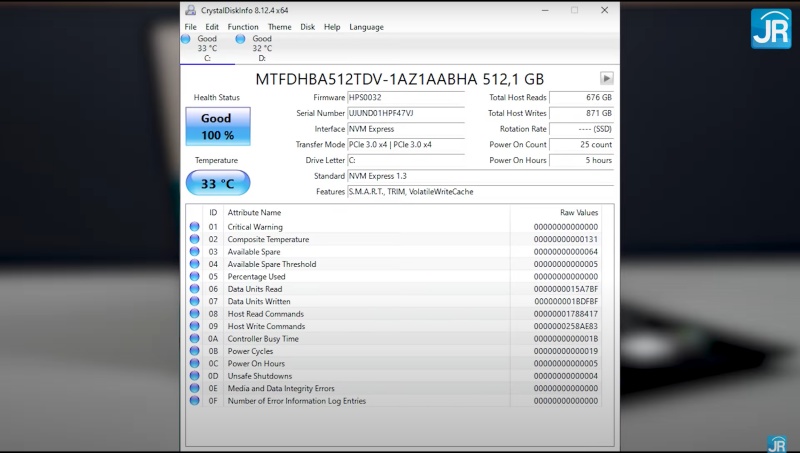Open the Language menu
800x453 pixels.
366,27
